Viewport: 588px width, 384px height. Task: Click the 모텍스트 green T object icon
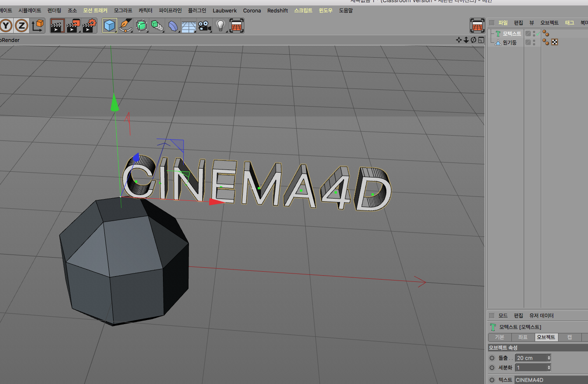(498, 33)
